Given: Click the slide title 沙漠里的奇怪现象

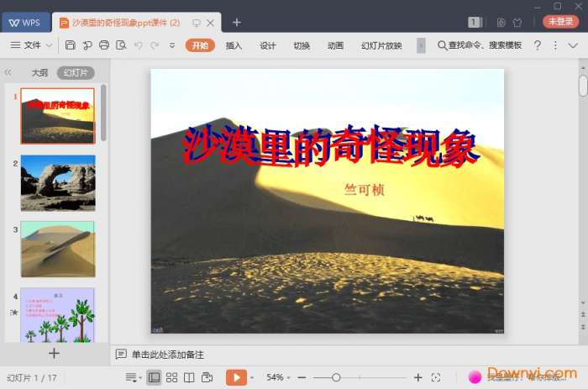Looking at the screenshot, I should (330, 147).
